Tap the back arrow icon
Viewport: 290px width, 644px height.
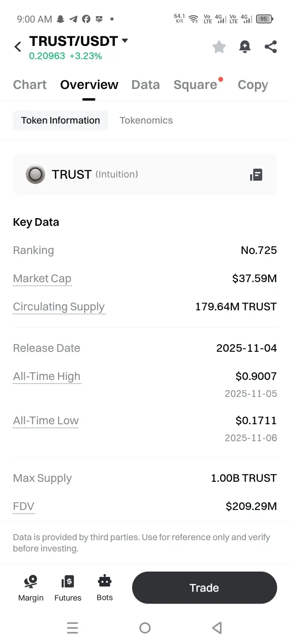(x=18, y=47)
